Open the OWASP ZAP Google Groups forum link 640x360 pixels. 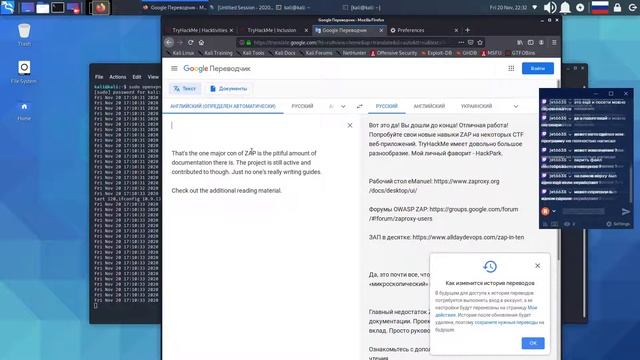coord(444,214)
